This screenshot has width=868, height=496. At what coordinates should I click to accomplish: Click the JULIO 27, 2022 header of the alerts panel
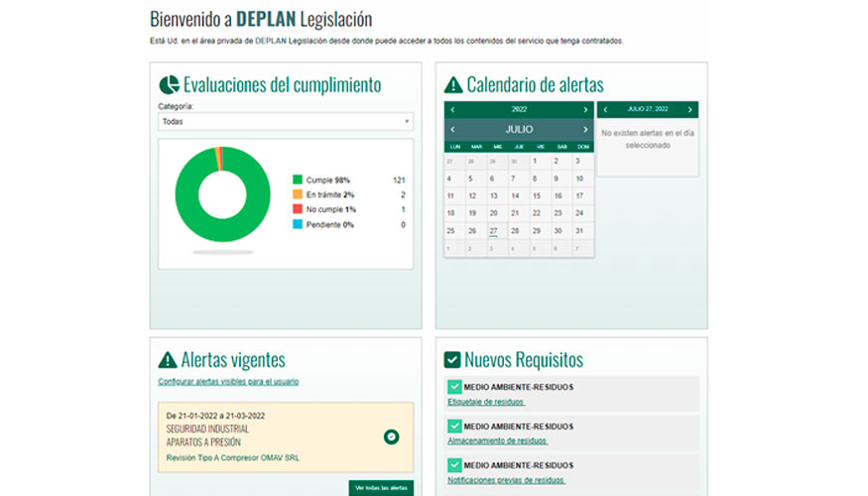(x=648, y=109)
